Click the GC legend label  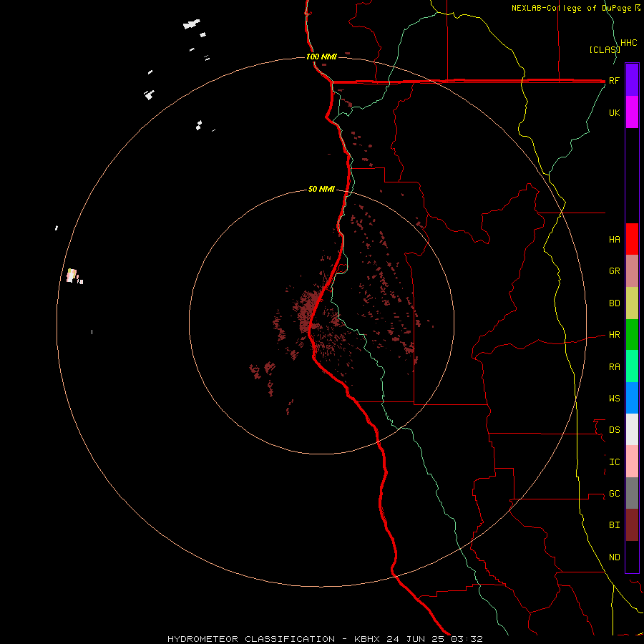615,494
